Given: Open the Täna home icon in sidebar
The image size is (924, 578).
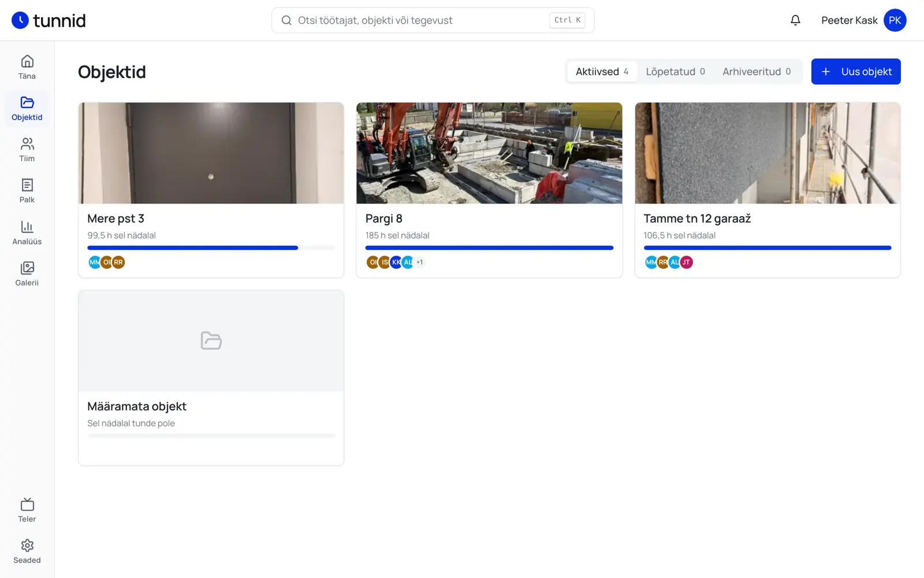Looking at the screenshot, I should (x=27, y=61).
